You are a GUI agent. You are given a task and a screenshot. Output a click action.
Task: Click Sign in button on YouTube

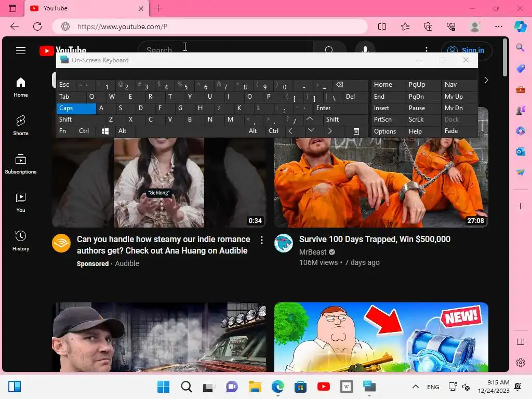pyautogui.click(x=467, y=50)
